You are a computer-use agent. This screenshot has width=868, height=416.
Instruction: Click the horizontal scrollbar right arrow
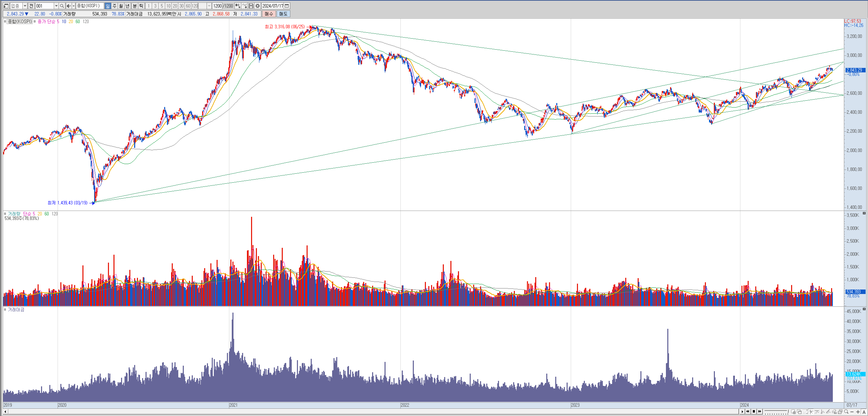click(742, 412)
